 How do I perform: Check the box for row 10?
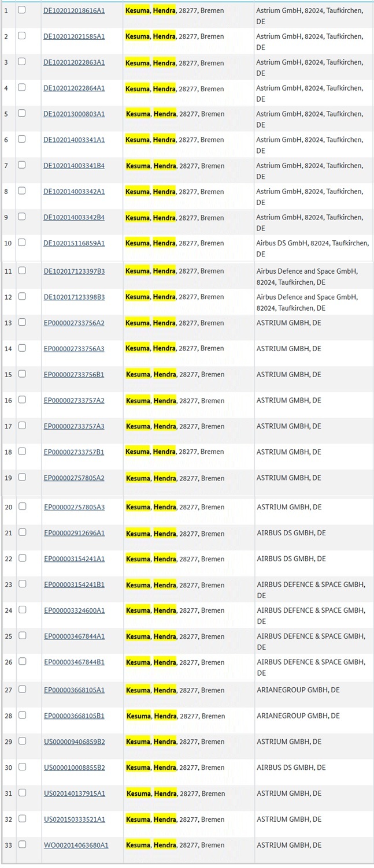(x=21, y=243)
